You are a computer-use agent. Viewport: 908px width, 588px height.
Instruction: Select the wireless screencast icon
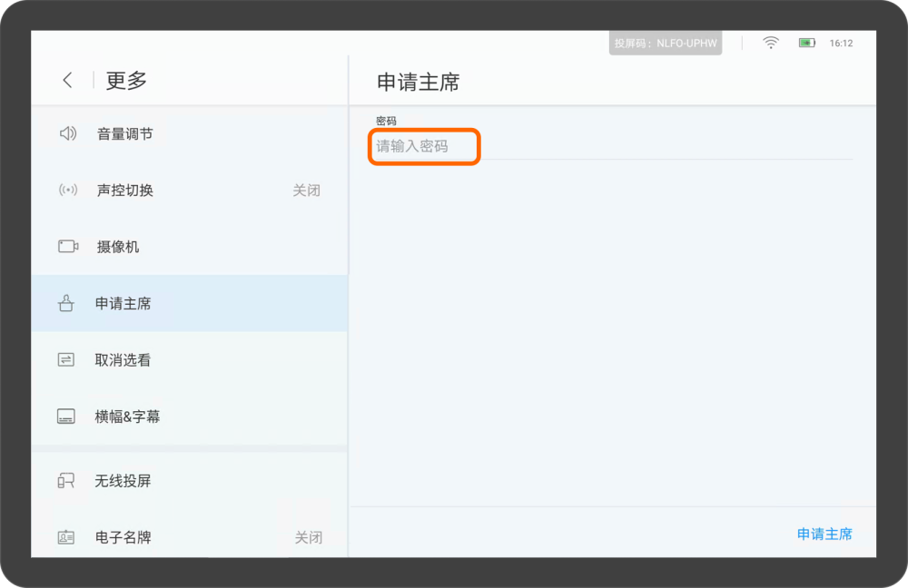pos(67,481)
